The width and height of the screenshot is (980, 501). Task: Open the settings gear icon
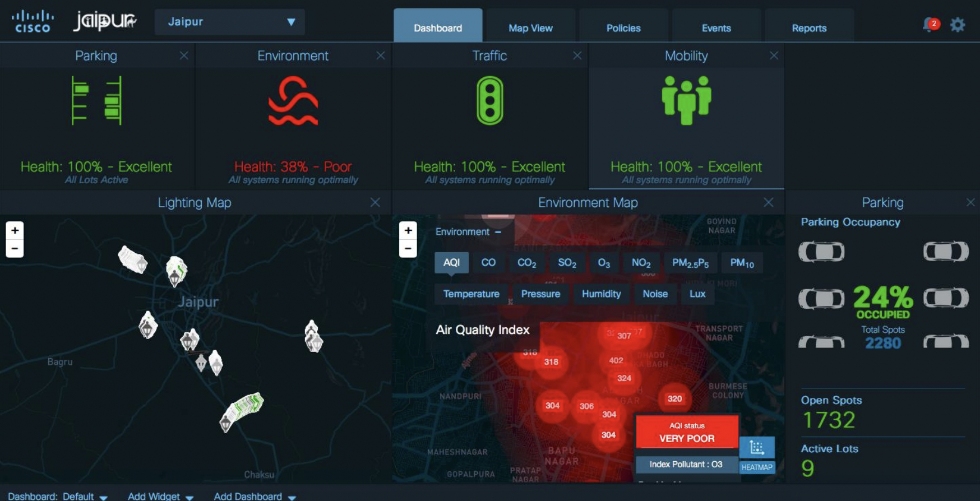[958, 25]
